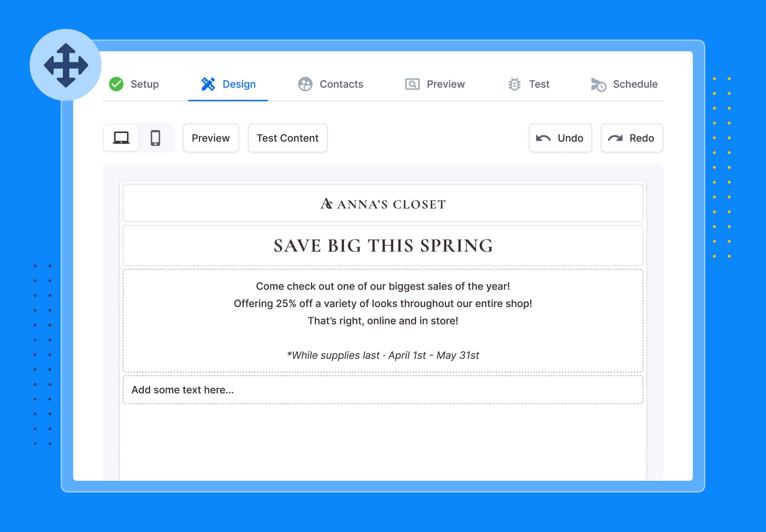Viewport: 766px width, 532px height.
Task: Switch to the Preview tab label
Action: point(446,84)
